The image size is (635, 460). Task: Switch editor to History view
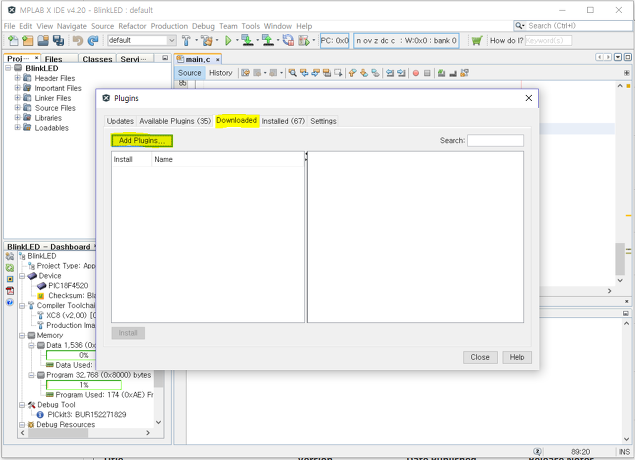click(x=221, y=73)
